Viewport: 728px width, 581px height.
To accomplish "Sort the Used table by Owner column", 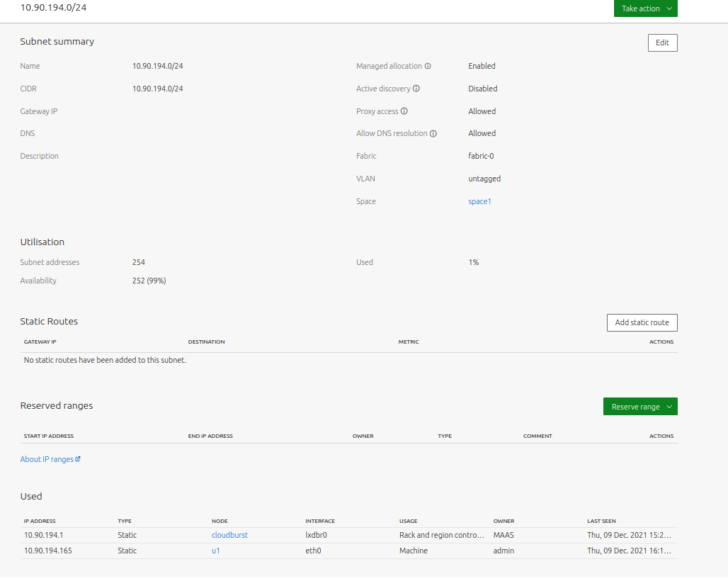I will [x=504, y=521].
